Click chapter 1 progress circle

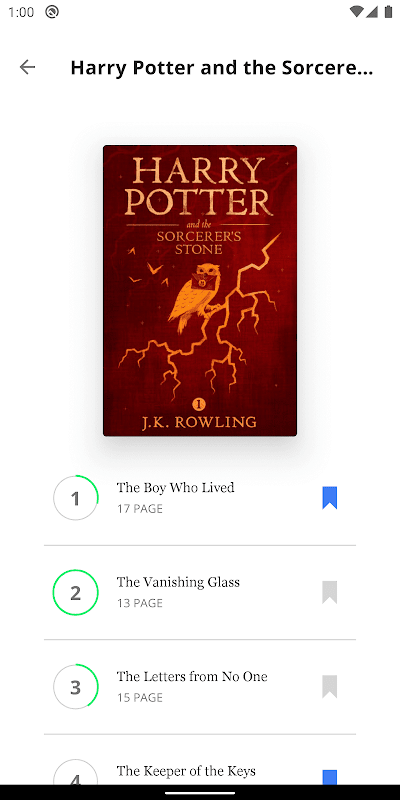[76, 498]
